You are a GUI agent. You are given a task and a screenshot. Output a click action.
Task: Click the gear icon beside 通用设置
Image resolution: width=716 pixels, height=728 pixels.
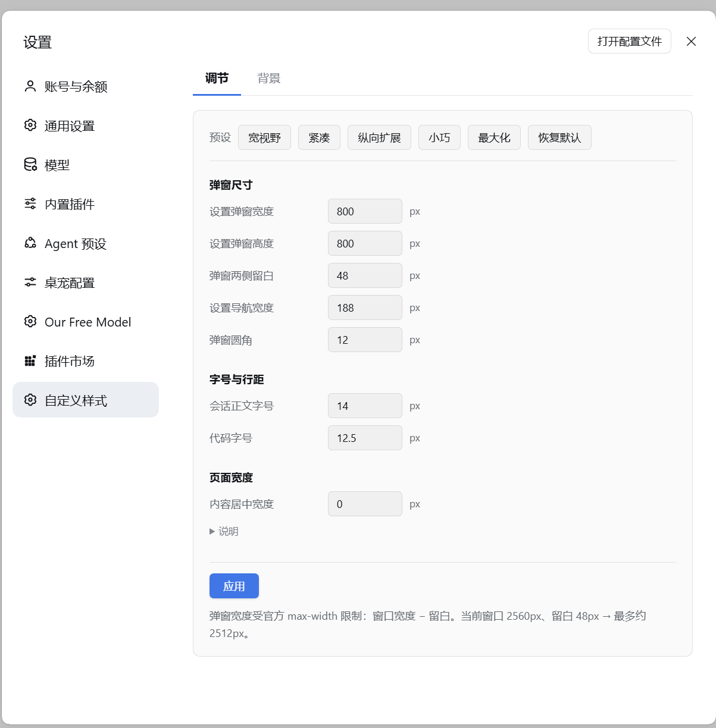pyautogui.click(x=30, y=125)
